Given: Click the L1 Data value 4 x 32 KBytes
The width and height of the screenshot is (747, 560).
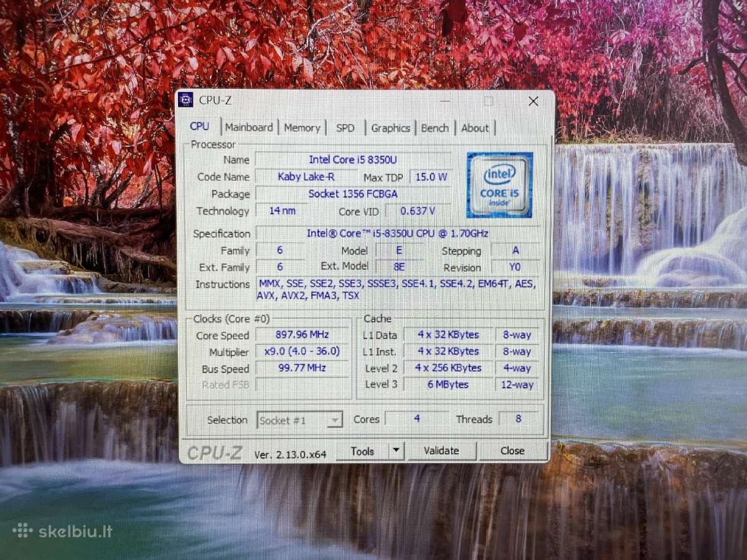Looking at the screenshot, I should [x=448, y=335].
